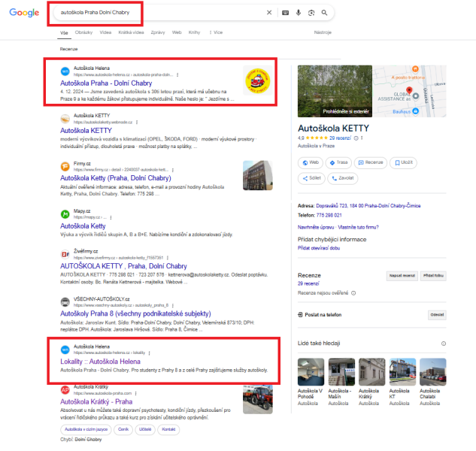Open three-dot menu of Živéfirmy.cz result
Image resolution: width=476 pixels, height=451 pixels.
coord(167,258)
